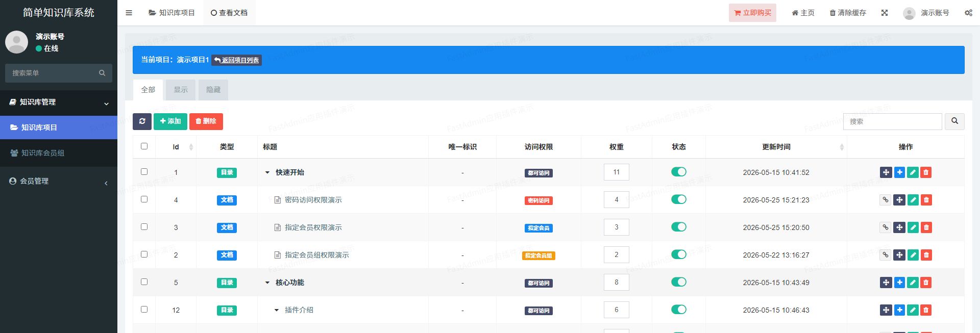Open link icon for 指定会员组权限演示 row
Viewport: 980px width, 333px height.
(886, 255)
